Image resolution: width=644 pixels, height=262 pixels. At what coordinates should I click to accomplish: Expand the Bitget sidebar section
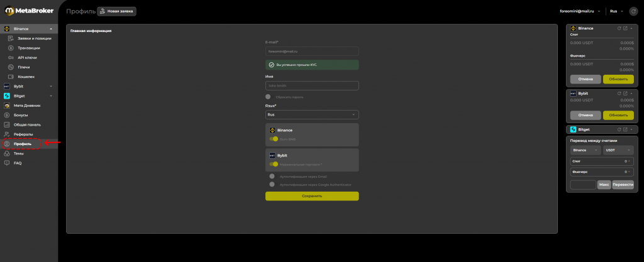tap(51, 96)
